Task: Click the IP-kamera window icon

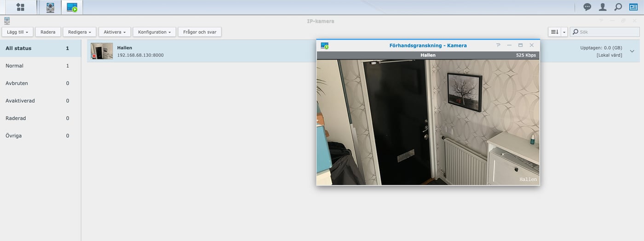Action: click(7, 21)
